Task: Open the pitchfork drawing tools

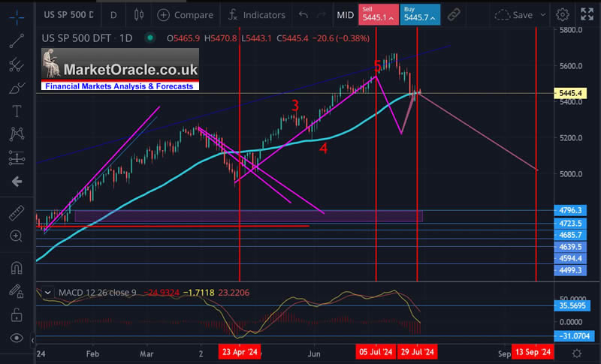Action: pos(17,65)
